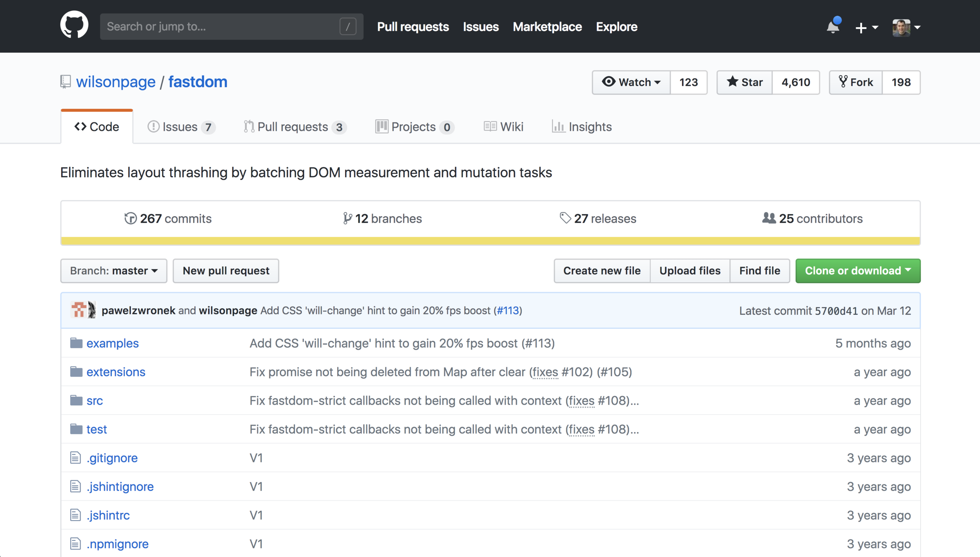Open the Watch dropdown
The width and height of the screenshot is (980, 557).
[x=631, y=82]
